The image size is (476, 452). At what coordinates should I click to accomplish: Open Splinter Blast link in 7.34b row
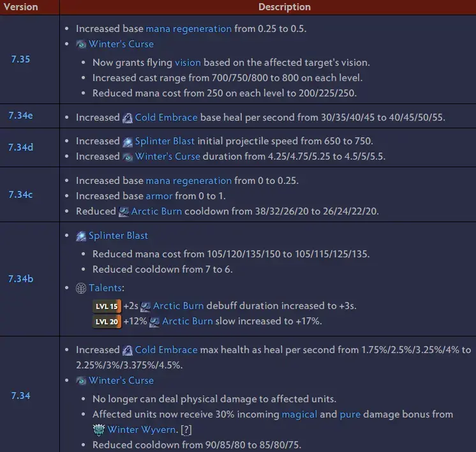click(x=119, y=236)
